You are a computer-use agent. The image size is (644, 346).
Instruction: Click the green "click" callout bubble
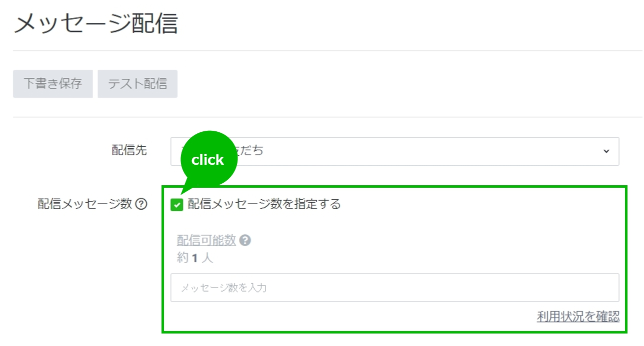[x=208, y=159]
